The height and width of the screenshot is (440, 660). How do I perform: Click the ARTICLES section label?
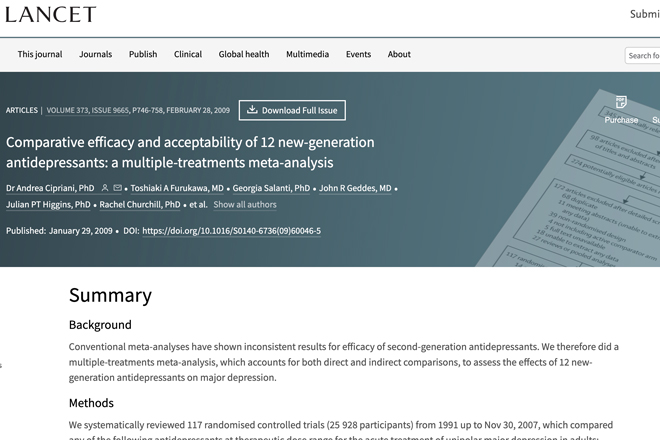(22, 110)
